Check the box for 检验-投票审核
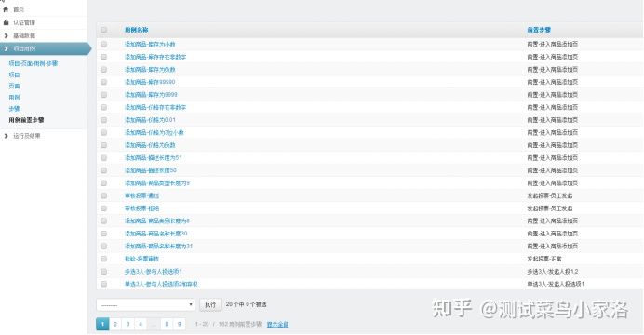The height and width of the screenshot is (335, 644). (103, 259)
